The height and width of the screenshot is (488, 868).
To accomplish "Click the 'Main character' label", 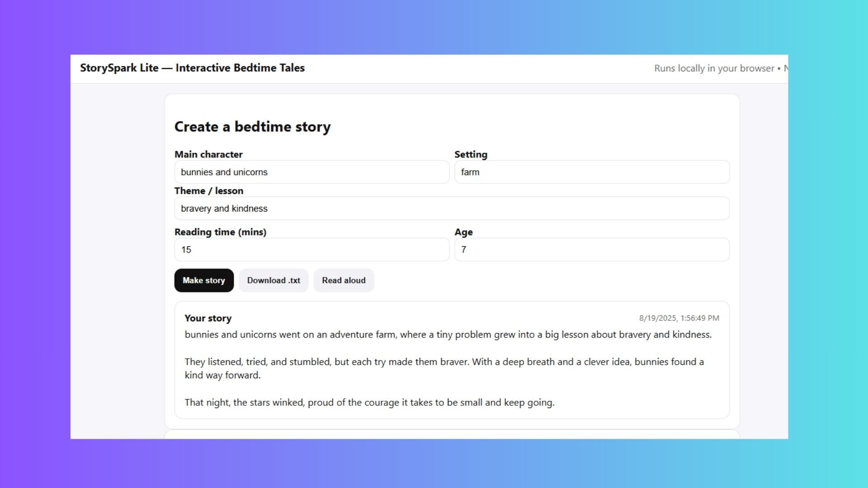I will click(x=208, y=155).
